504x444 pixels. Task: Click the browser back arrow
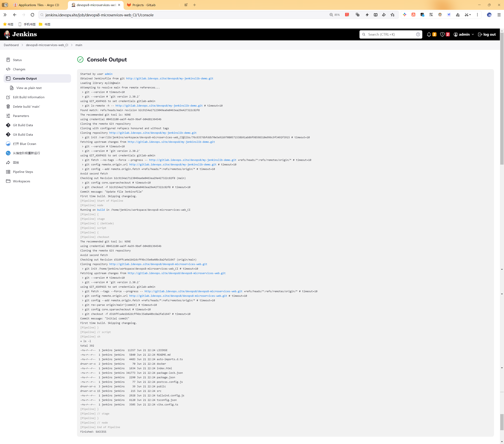(x=15, y=15)
